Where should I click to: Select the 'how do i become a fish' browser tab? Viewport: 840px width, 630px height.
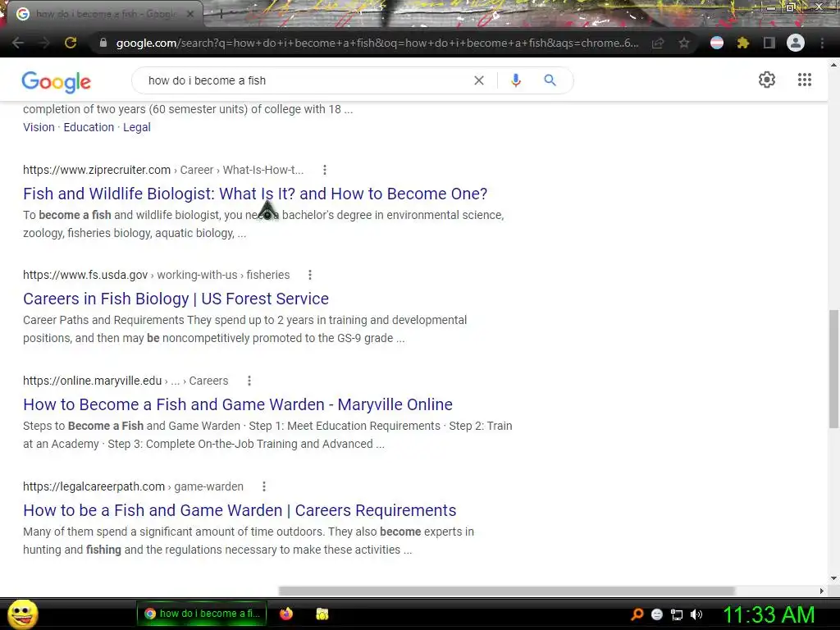tap(102, 14)
